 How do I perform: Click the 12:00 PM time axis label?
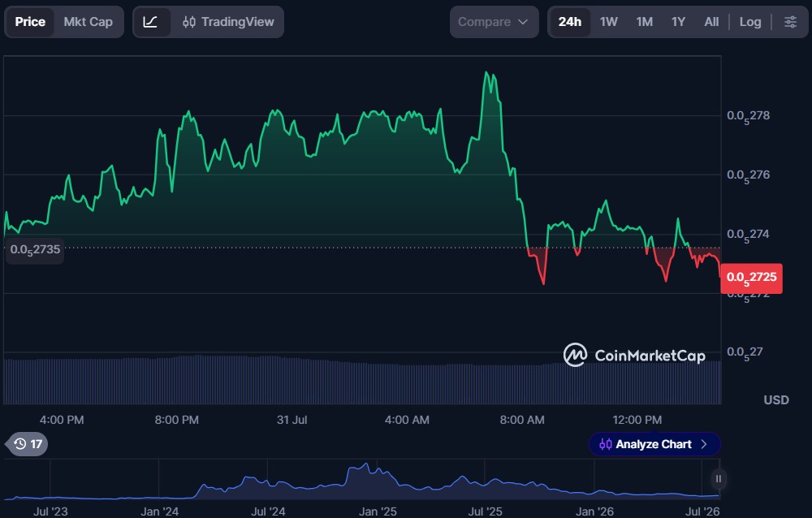point(637,420)
